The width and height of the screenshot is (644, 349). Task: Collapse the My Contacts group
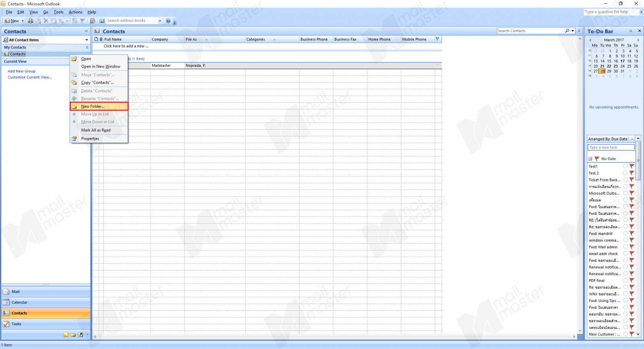click(87, 47)
